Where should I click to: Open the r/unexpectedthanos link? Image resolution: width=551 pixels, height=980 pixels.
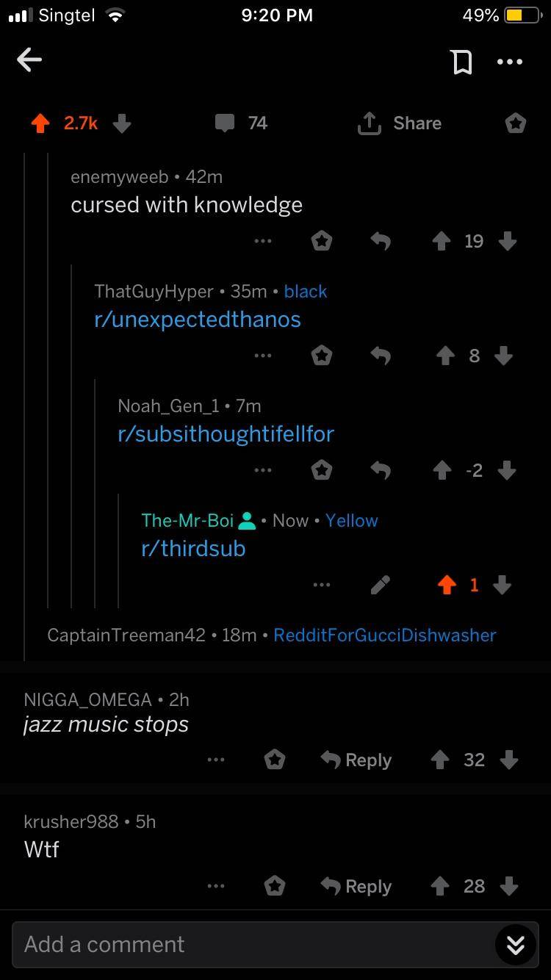[198, 320]
